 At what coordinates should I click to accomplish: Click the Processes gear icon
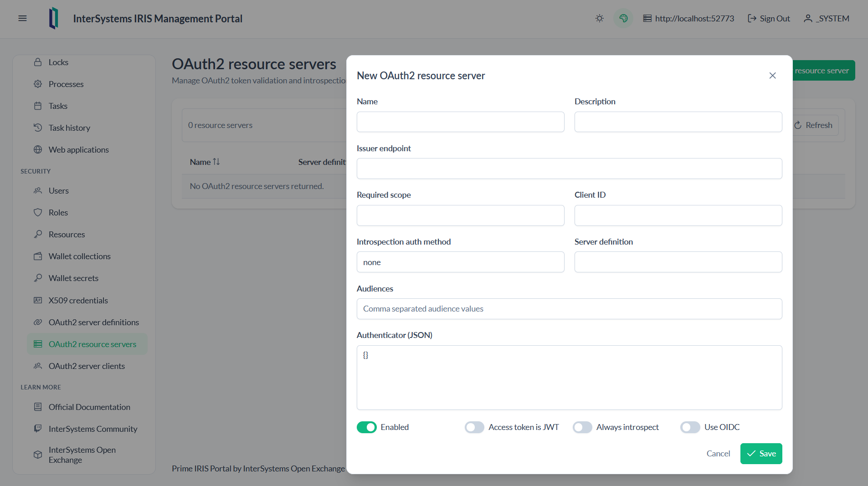click(x=38, y=84)
